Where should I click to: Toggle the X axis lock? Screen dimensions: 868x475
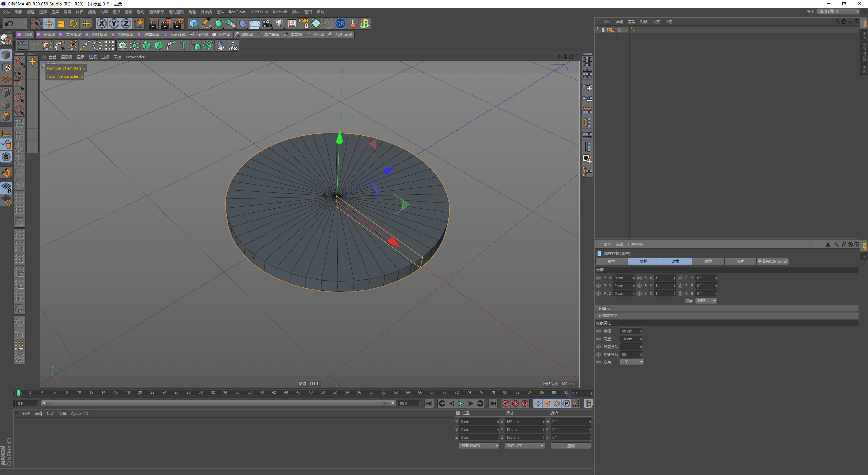point(101,23)
